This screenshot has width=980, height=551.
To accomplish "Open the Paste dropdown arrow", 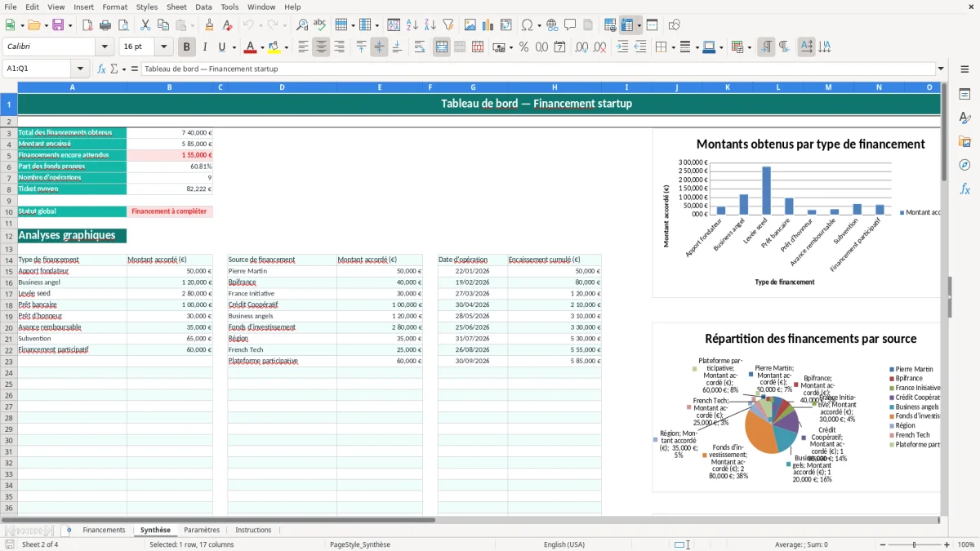I will pos(192,25).
